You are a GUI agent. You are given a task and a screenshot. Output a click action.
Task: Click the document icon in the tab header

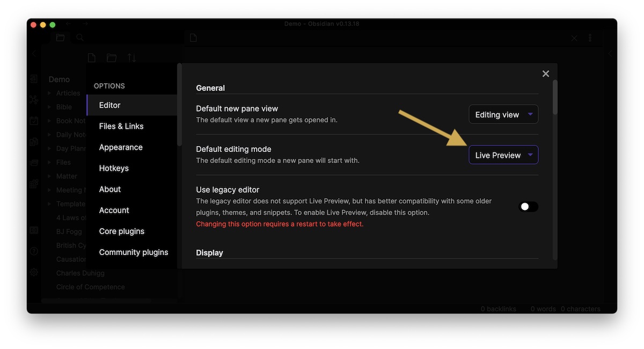(193, 38)
